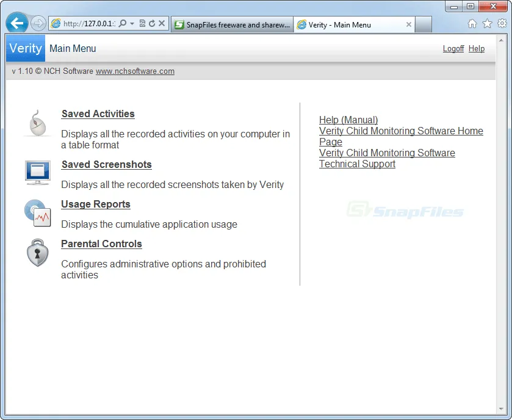Click the chart icon for Usage Reports
This screenshot has width=512, height=420.
(38, 213)
